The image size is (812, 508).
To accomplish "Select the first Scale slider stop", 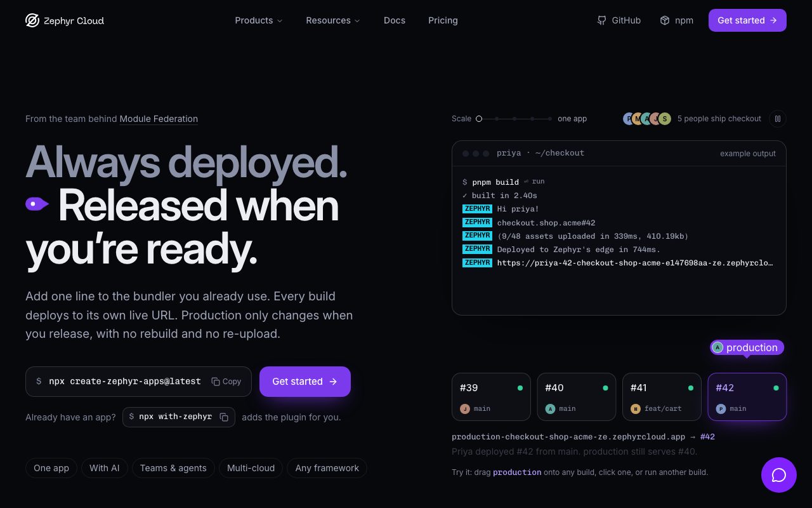I will pyautogui.click(x=479, y=119).
